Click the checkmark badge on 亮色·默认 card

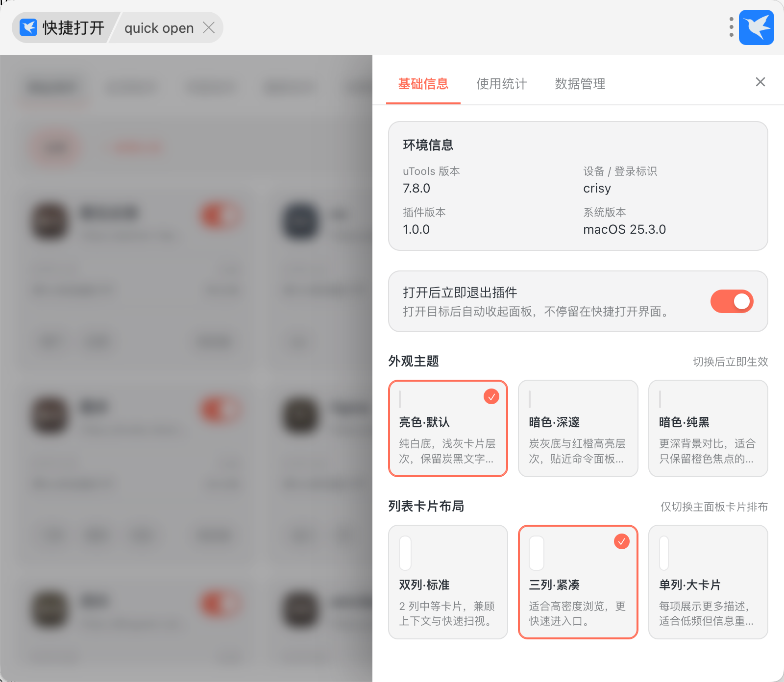(491, 396)
